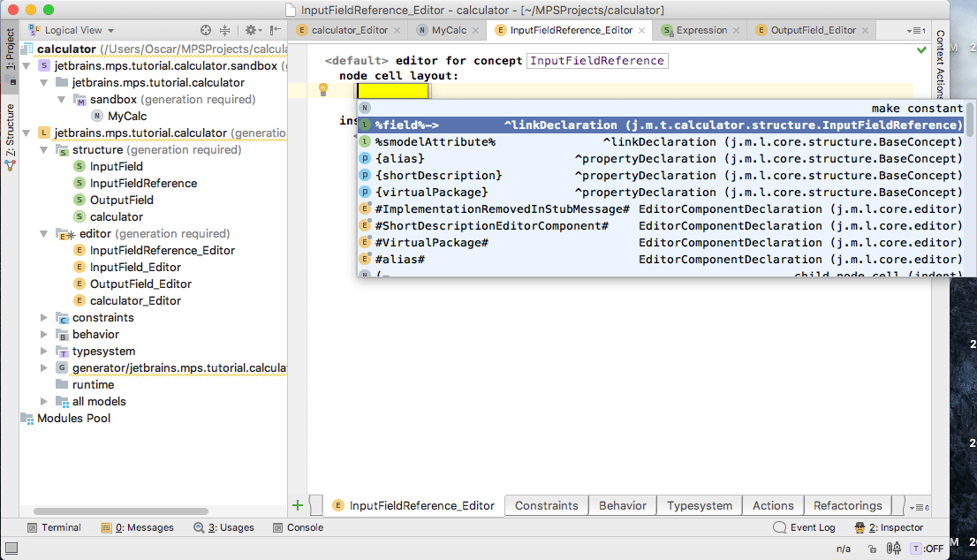Toggle tool window buttons at bottom-left corner
Screen dimensions: 977x560
[11, 549]
